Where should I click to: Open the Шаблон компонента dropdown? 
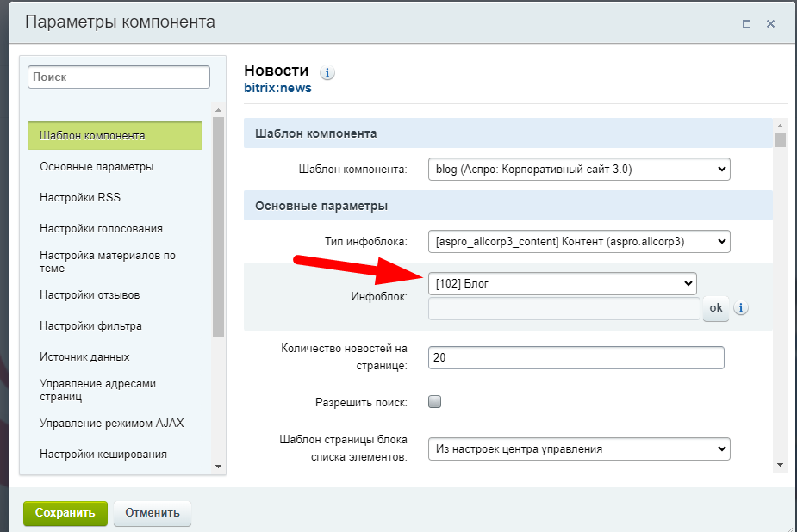pos(578,170)
